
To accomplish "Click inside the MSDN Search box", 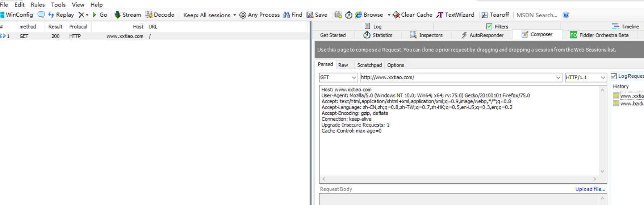I will click(537, 15).
